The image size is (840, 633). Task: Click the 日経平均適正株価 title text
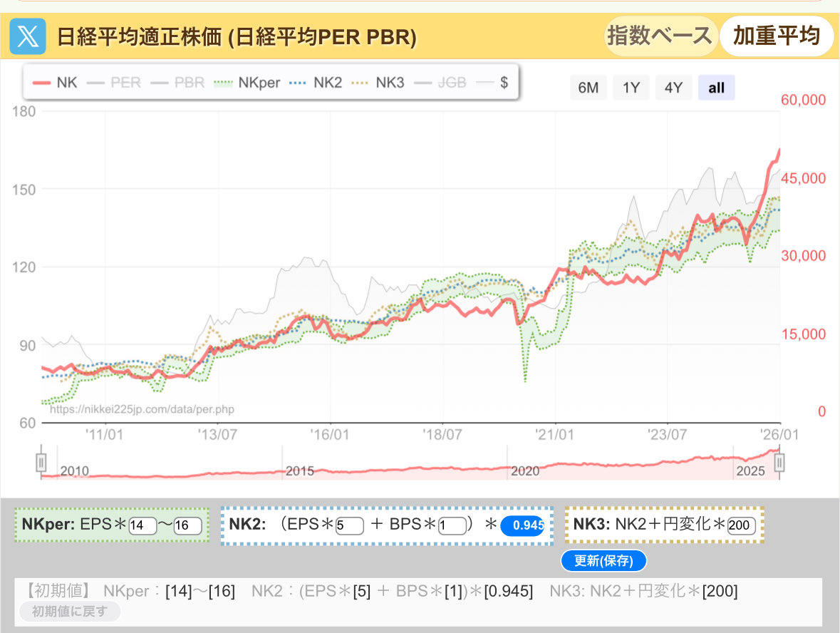click(x=237, y=37)
